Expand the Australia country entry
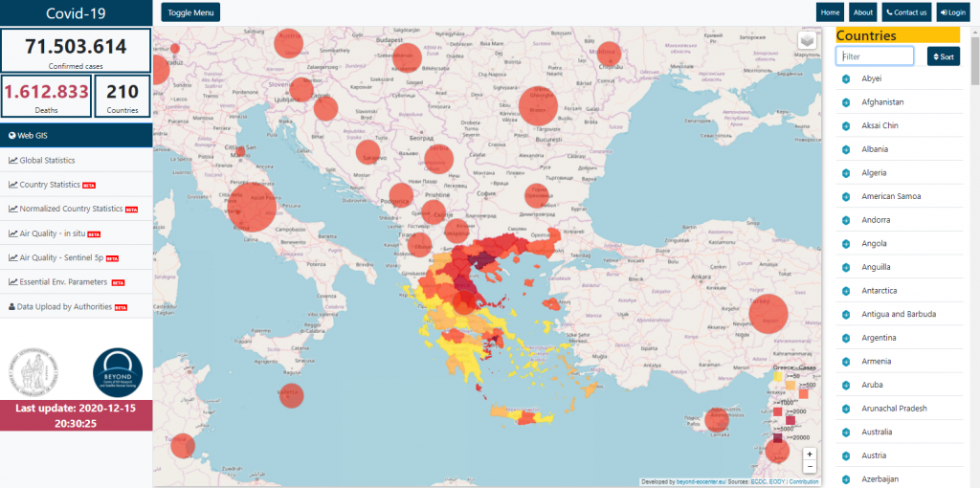This screenshot has width=980, height=488. coord(846,433)
